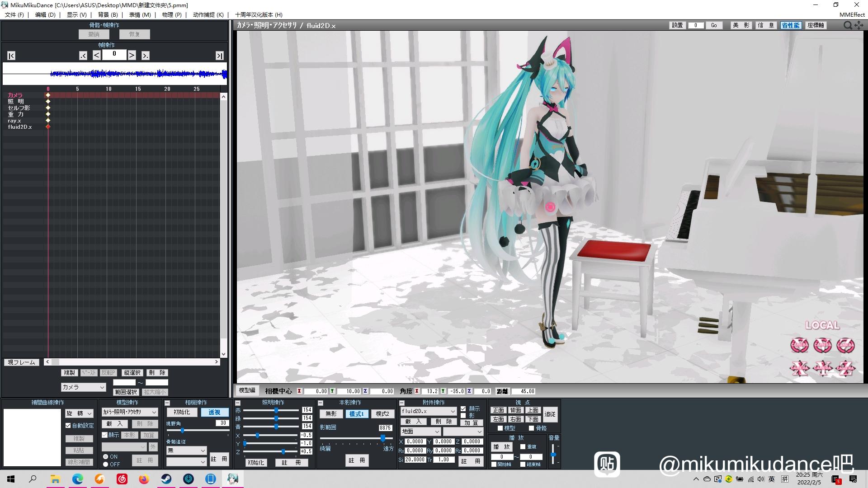Click the red fluid2D.x keyframe diamond
Viewport: 868px width, 488px height.
tap(48, 127)
